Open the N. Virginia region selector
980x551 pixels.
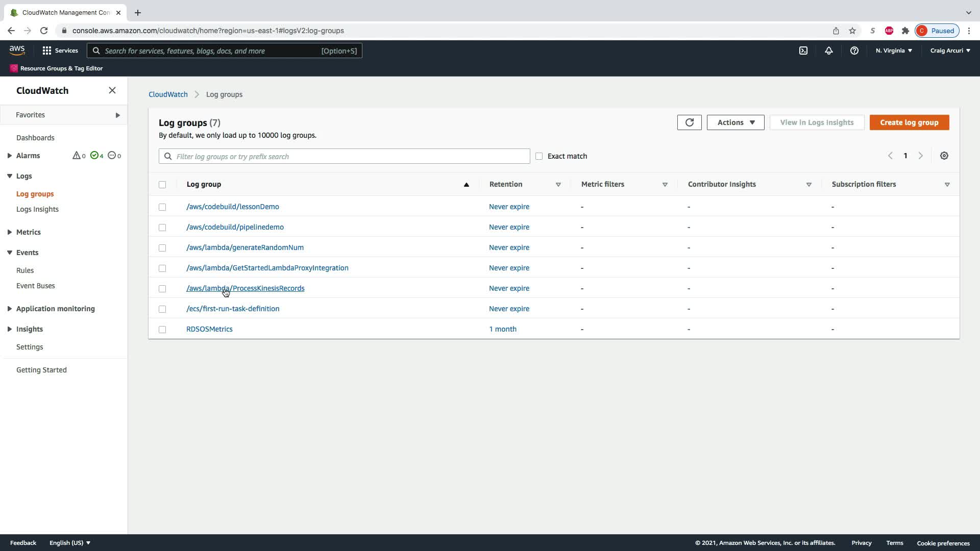point(893,51)
